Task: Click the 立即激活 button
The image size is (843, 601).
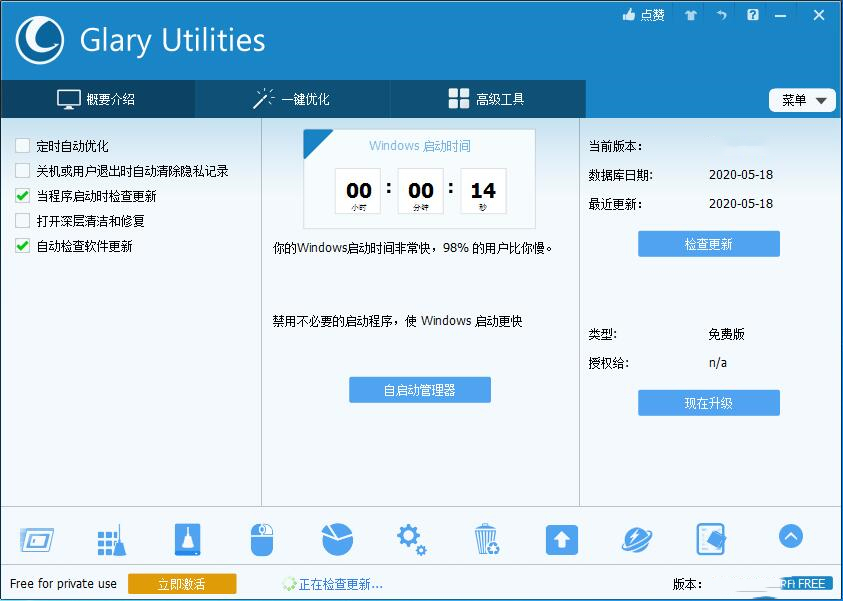Action: [x=182, y=584]
